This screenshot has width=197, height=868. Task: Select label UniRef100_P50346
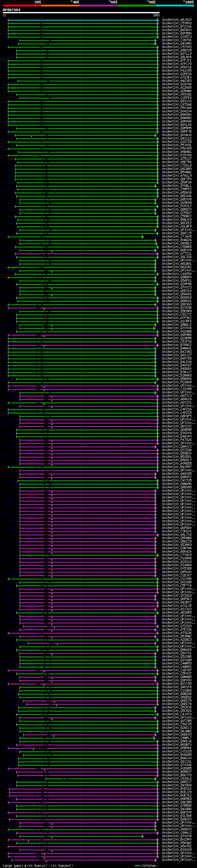(x=177, y=108)
